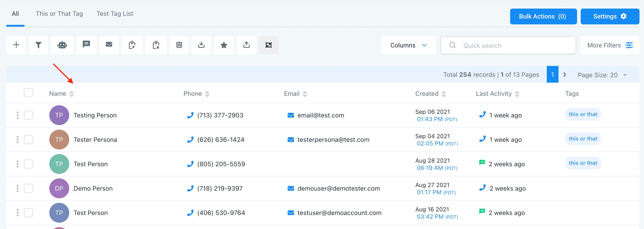Click the remove tag icon
The image size is (644, 229).
[x=156, y=45]
